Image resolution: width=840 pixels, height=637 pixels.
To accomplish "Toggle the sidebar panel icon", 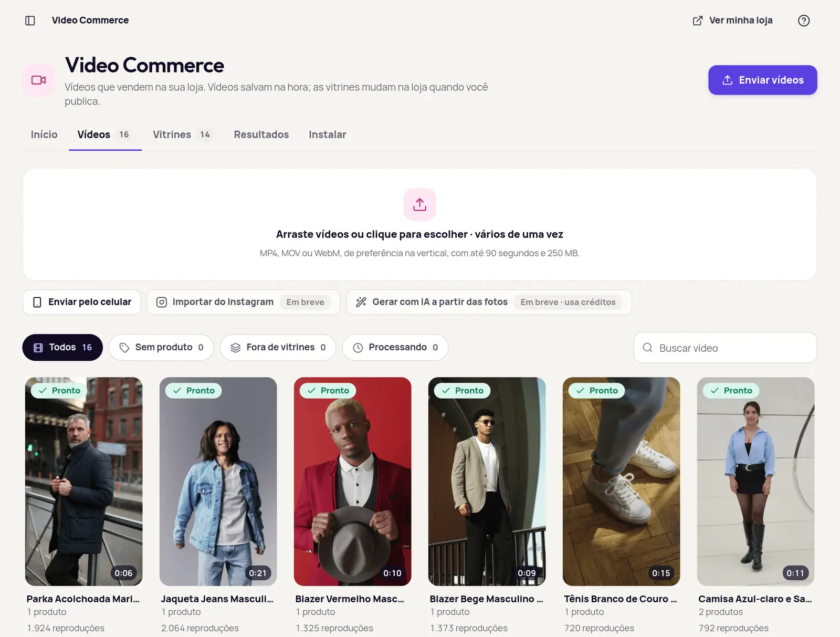I will coord(30,20).
